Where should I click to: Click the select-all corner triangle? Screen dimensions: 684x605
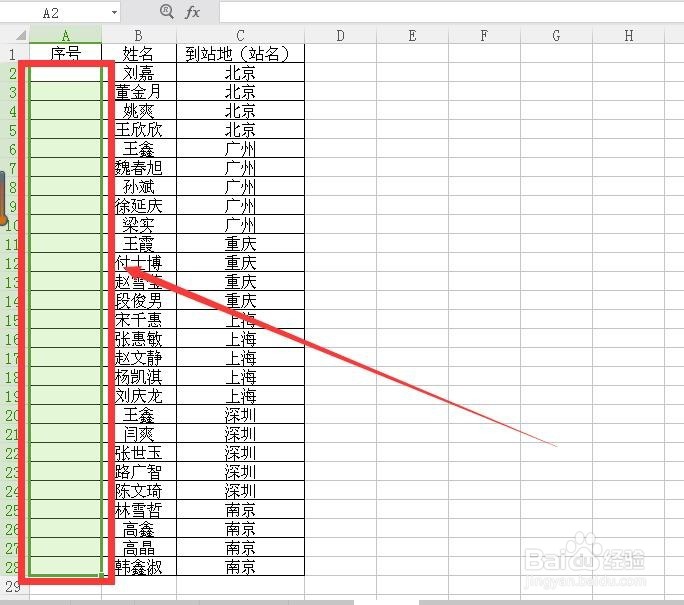click(21, 35)
